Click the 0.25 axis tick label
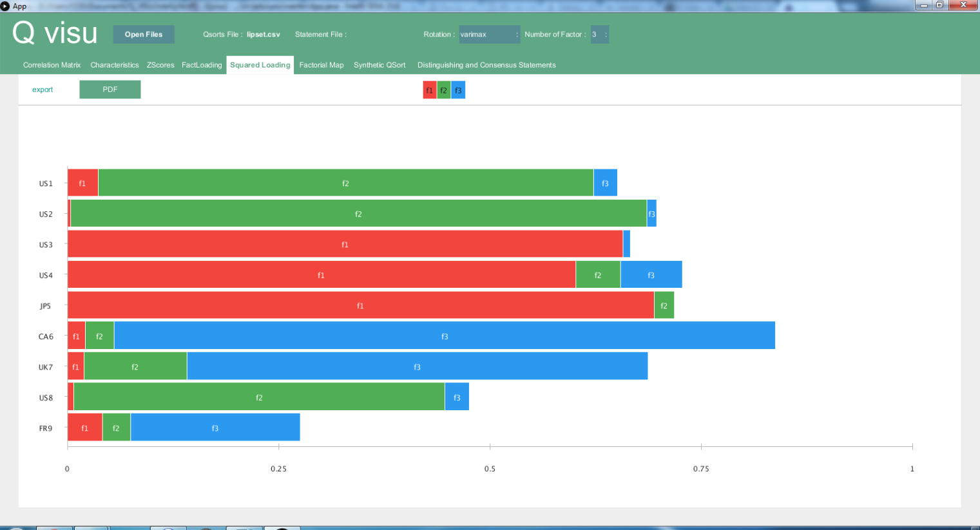Viewport: 980px width, 530px height. 278,469
